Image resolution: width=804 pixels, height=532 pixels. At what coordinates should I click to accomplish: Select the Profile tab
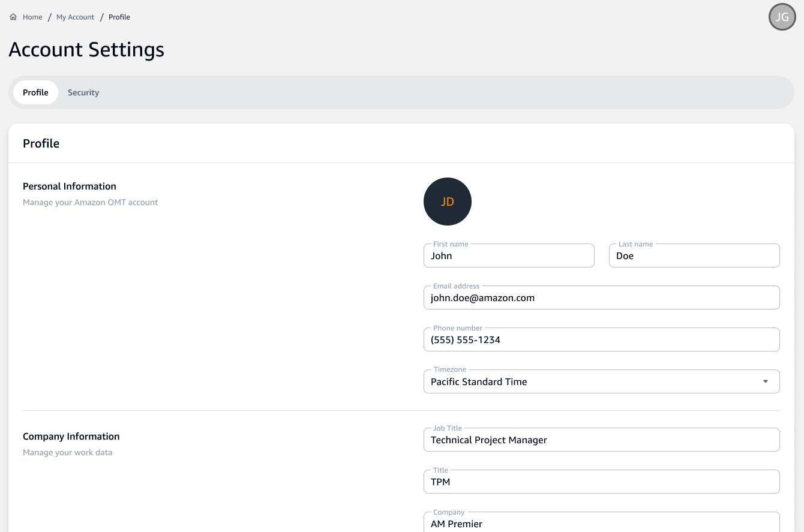[35, 92]
